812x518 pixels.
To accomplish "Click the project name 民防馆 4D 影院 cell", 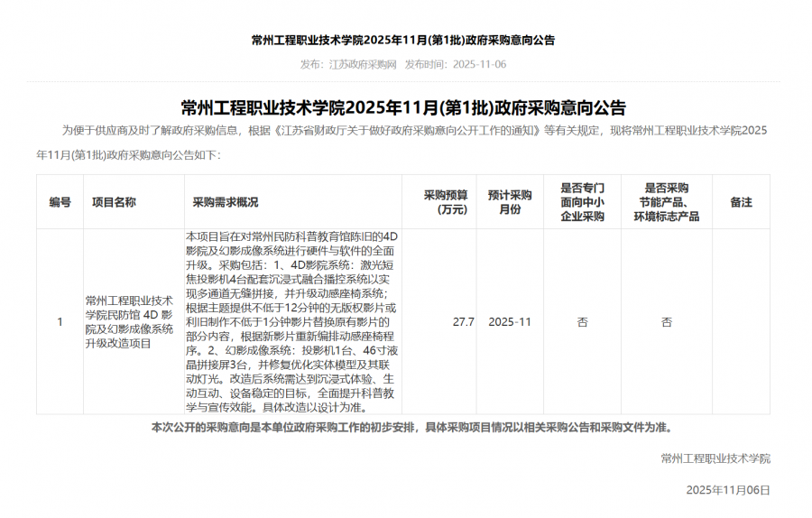I will click(x=130, y=322).
